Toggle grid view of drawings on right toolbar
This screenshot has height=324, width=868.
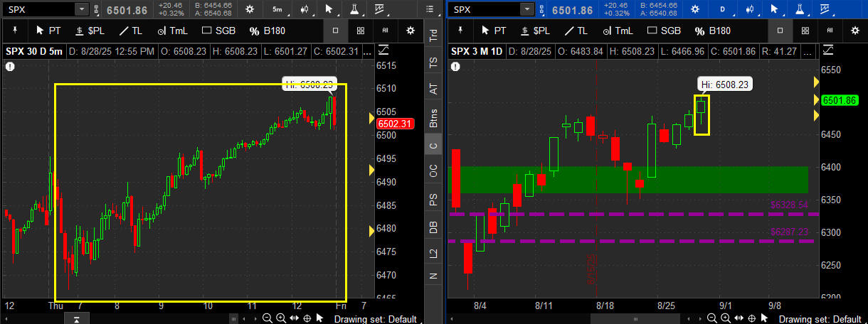pyautogui.click(x=806, y=31)
